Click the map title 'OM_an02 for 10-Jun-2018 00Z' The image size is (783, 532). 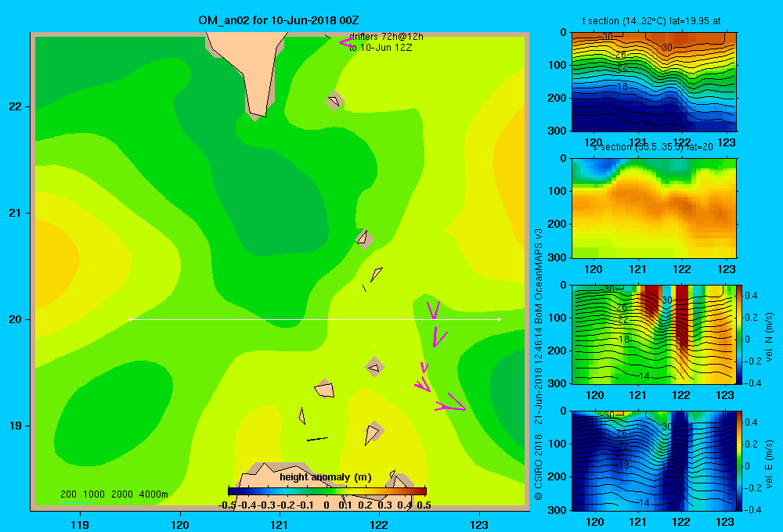[279, 20]
